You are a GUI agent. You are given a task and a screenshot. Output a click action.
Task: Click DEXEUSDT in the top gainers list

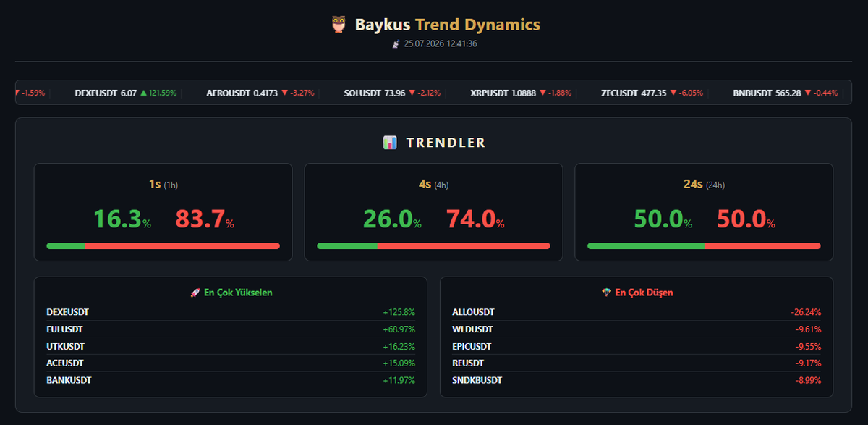[x=67, y=312]
